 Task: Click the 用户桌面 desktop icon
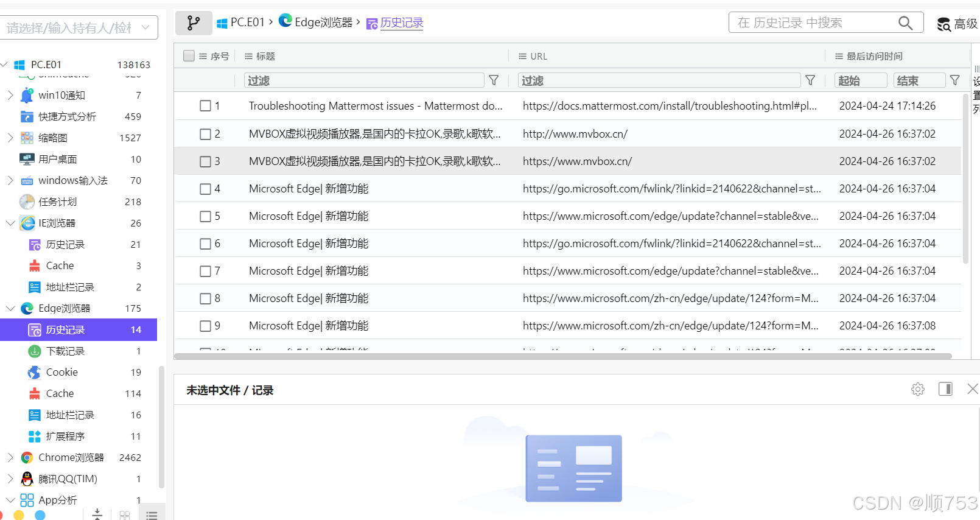point(27,159)
